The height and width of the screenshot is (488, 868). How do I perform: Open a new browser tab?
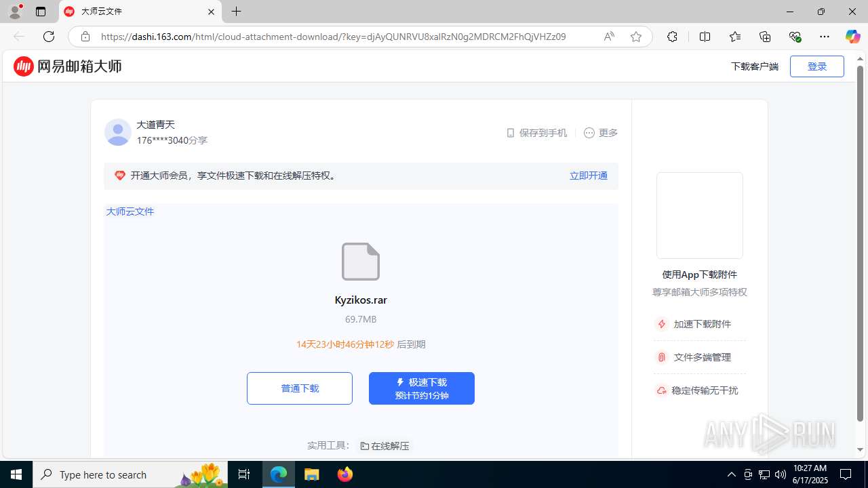click(x=236, y=12)
